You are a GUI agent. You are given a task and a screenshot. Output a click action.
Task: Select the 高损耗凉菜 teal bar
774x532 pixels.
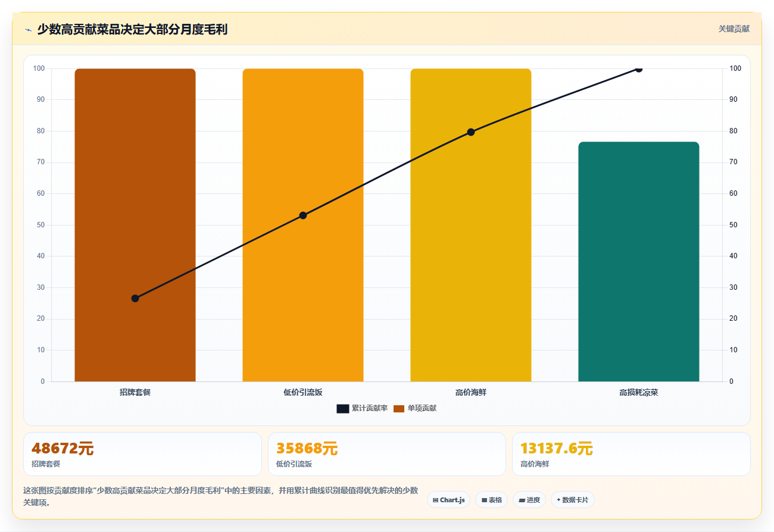pos(639,261)
